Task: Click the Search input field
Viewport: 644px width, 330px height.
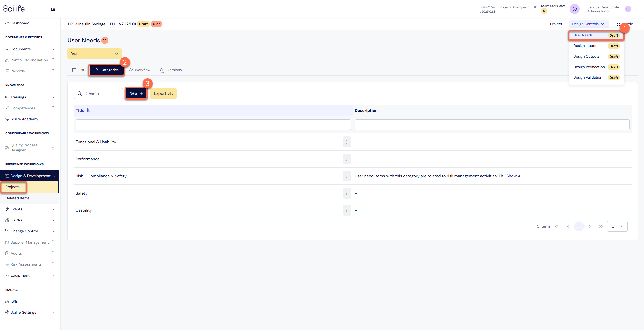Action: point(98,93)
